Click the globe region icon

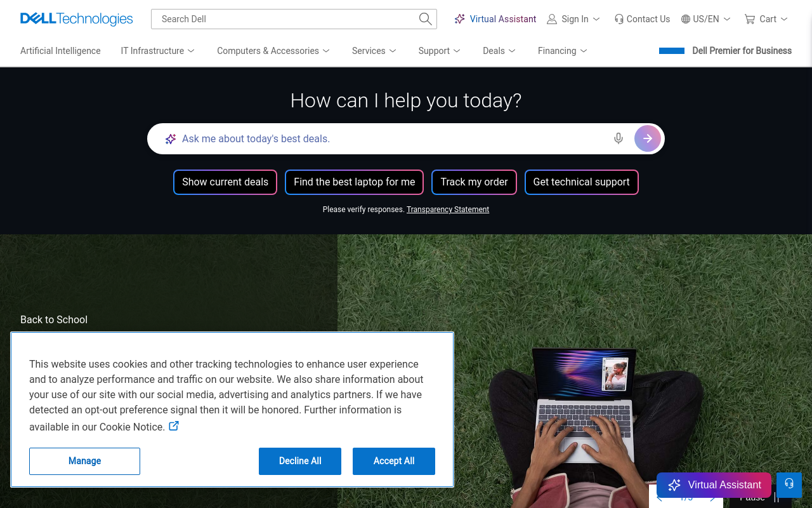coord(686,19)
